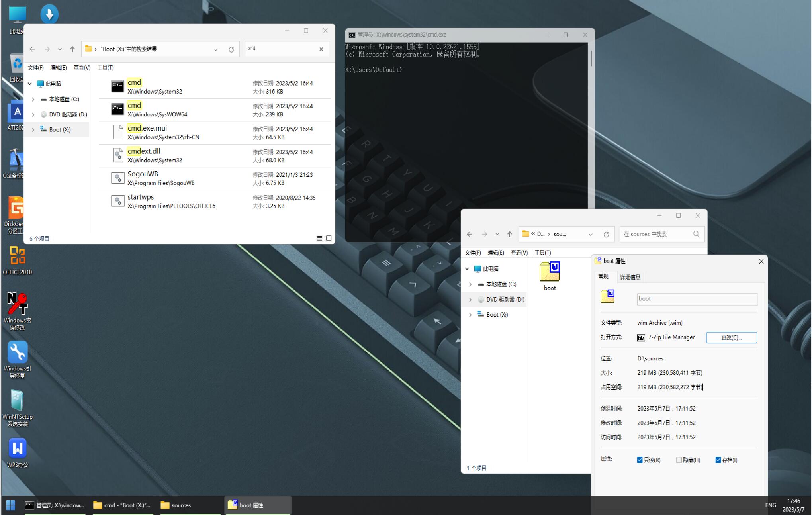
Task: Clear the cmd search text
Action: pyautogui.click(x=321, y=49)
